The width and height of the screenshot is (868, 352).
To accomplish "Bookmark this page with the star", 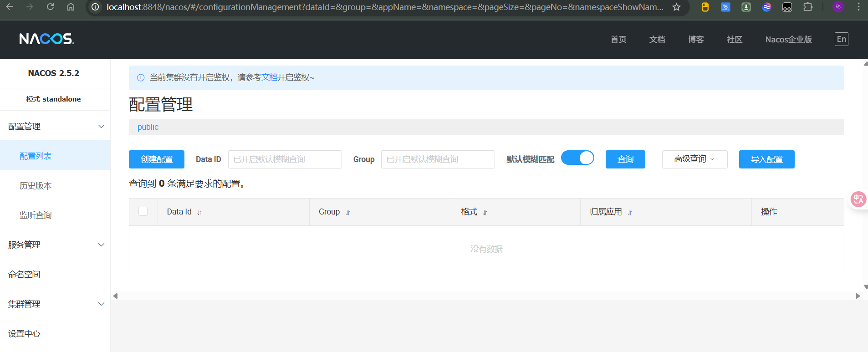I will tap(677, 7).
